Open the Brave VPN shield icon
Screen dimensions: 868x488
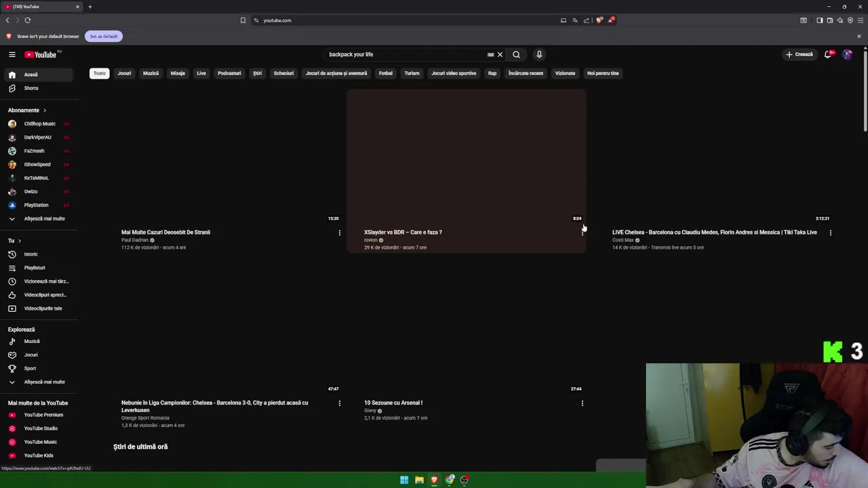point(850,20)
